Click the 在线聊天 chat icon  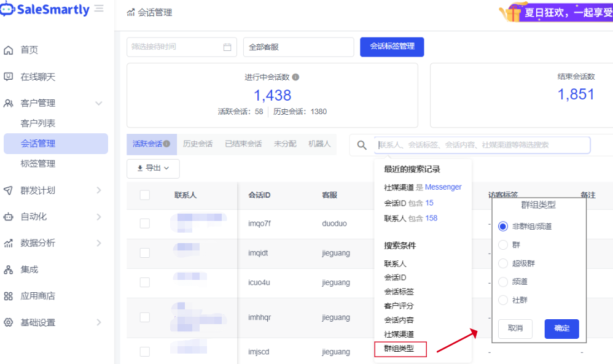coord(9,77)
